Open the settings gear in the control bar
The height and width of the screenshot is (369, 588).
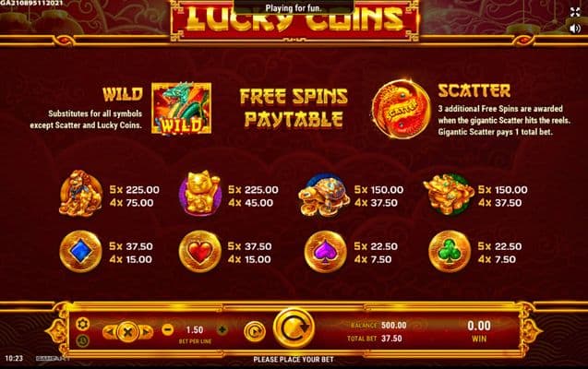[x=82, y=324]
